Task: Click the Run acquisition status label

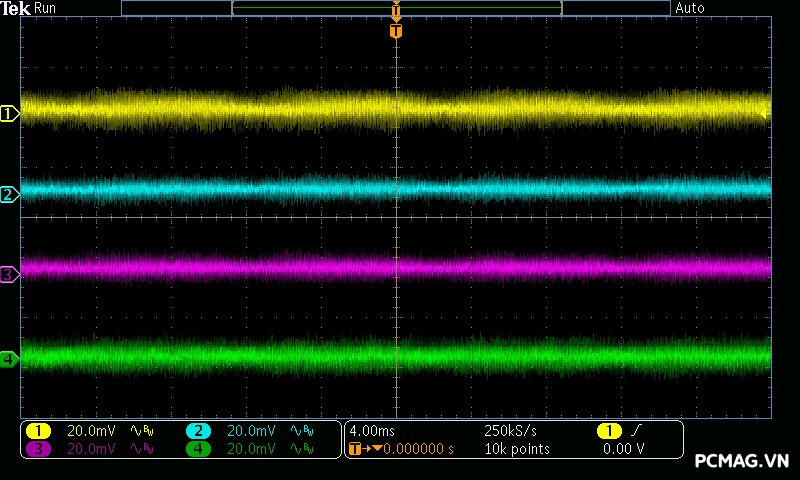Action: coord(45,8)
